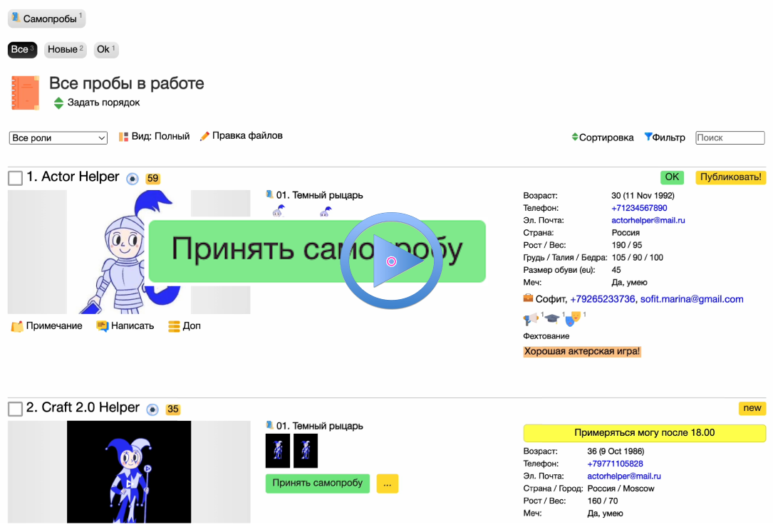Screen dimensions: 773x532
Task: Focus the Поиск search field
Action: [730, 137]
